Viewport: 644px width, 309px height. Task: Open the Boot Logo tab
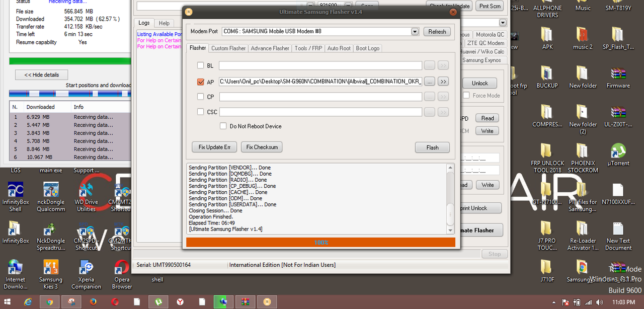pyautogui.click(x=368, y=48)
